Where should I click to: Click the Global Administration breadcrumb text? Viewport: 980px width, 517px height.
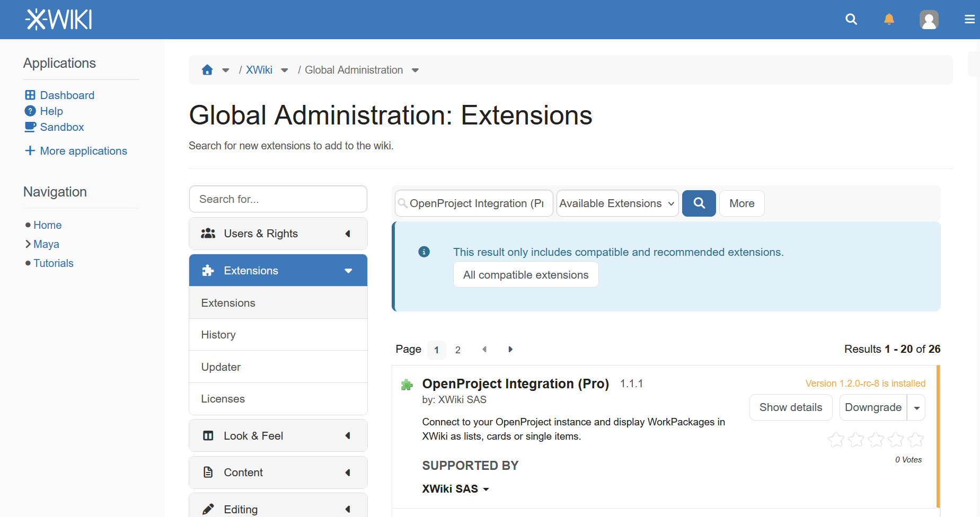[354, 70]
